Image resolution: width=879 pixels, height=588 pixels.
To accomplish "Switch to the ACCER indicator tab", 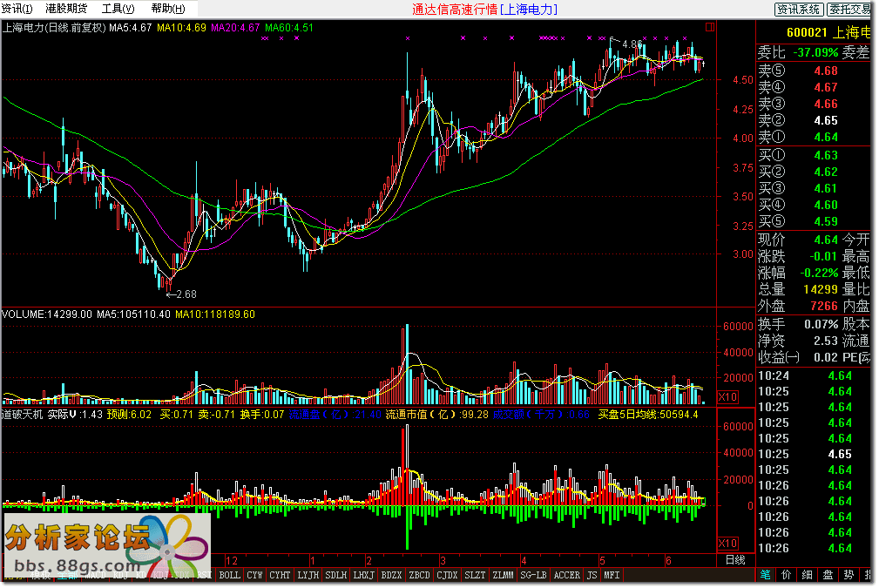I will [x=567, y=575].
